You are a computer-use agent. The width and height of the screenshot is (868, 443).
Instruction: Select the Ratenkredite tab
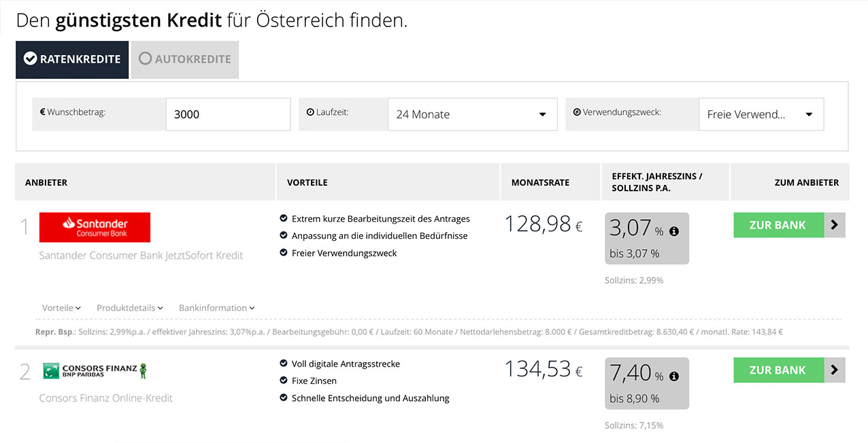[x=72, y=59]
